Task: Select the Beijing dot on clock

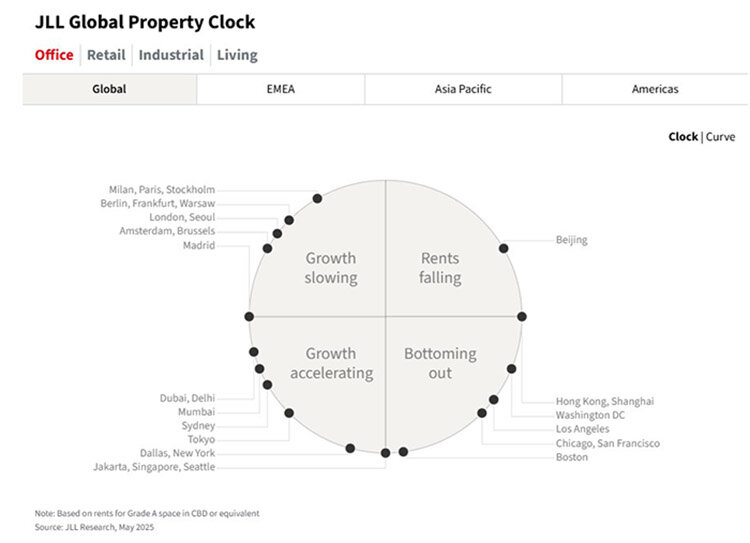Action: 503,248
